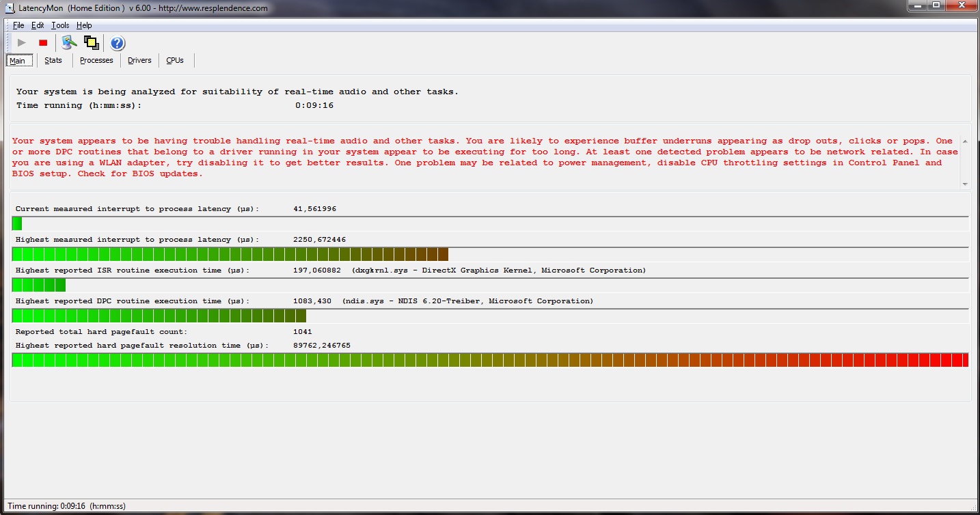The height and width of the screenshot is (515, 980).
Task: Click the highest ISR routine execution bar
Action: click(490, 285)
